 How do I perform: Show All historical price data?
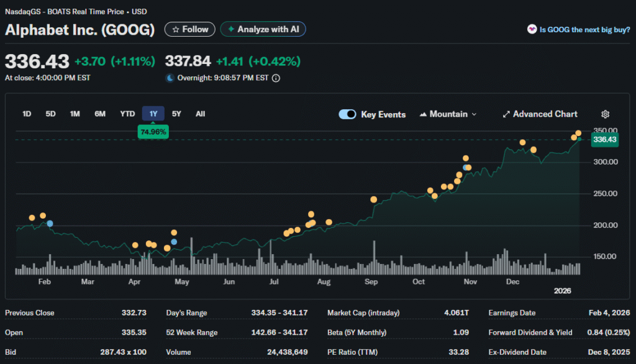coord(200,114)
